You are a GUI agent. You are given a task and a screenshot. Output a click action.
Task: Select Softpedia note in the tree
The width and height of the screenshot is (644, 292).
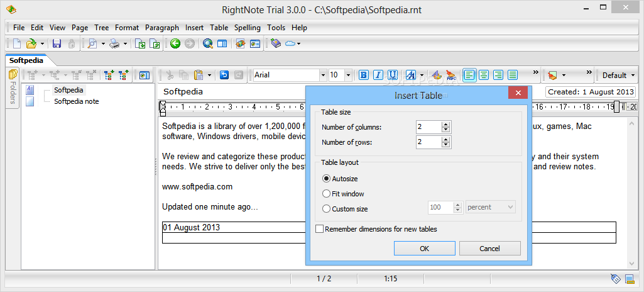(77, 101)
